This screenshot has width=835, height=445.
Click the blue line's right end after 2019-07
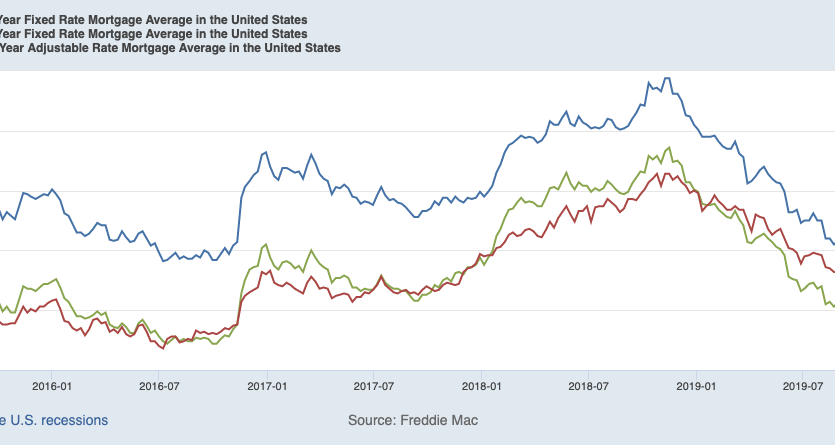(x=832, y=243)
